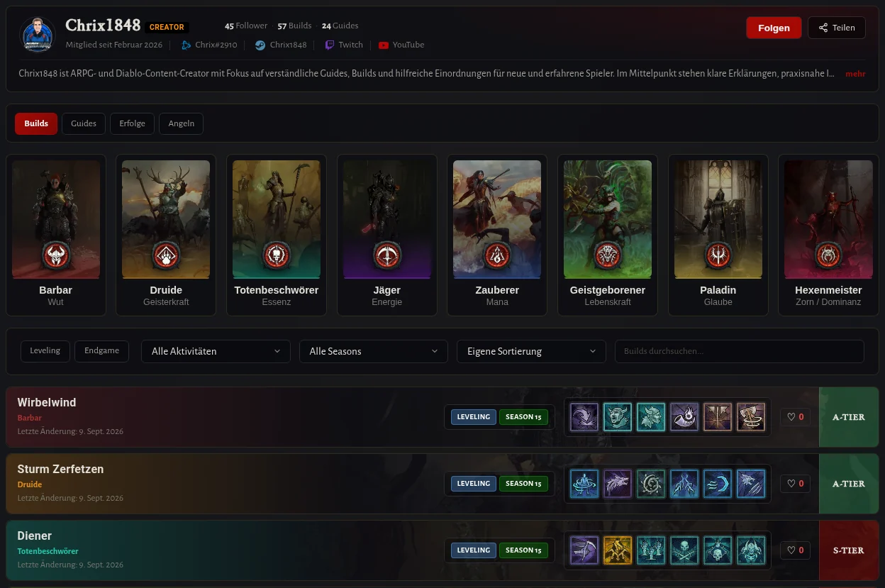The image size is (885, 588).
Task: Click the skull with crossed swords icon in Diener row
Action: tap(684, 550)
